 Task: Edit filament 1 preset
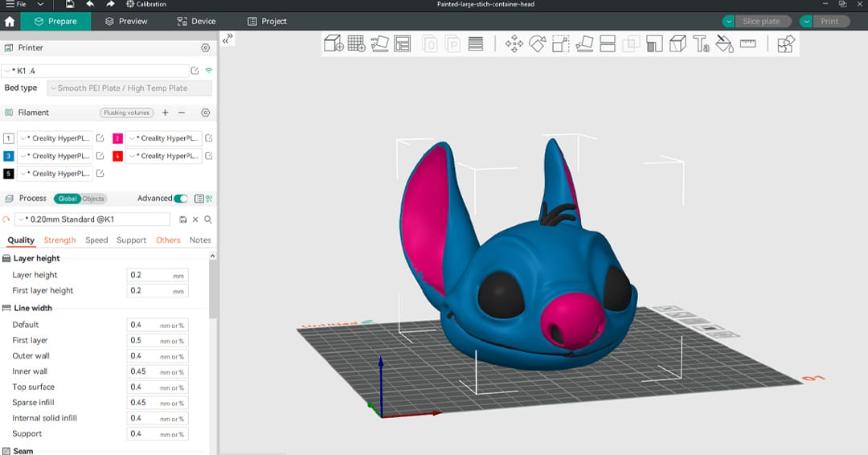(x=100, y=138)
